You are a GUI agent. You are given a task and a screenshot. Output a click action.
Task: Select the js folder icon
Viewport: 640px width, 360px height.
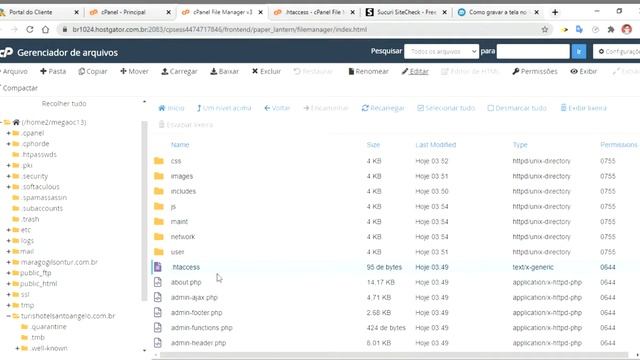click(x=159, y=207)
